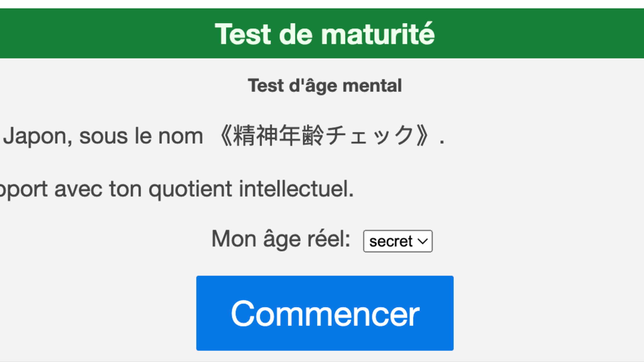Click the word 'Commencer' text itself

coord(324,313)
